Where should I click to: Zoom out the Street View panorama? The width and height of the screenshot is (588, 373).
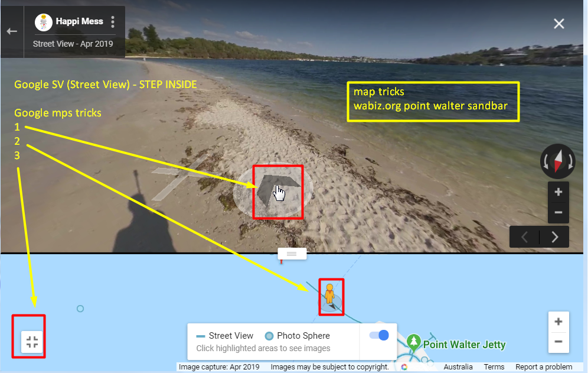pyautogui.click(x=558, y=213)
